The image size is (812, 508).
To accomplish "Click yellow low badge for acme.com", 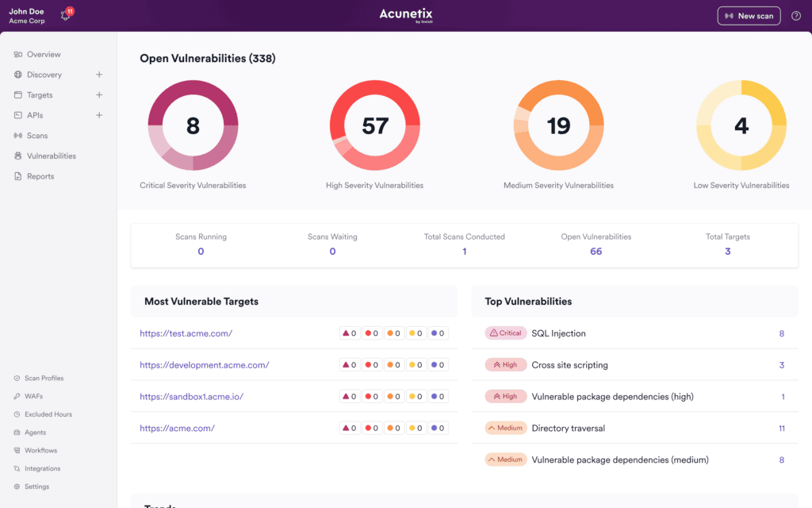I will pyautogui.click(x=416, y=428).
